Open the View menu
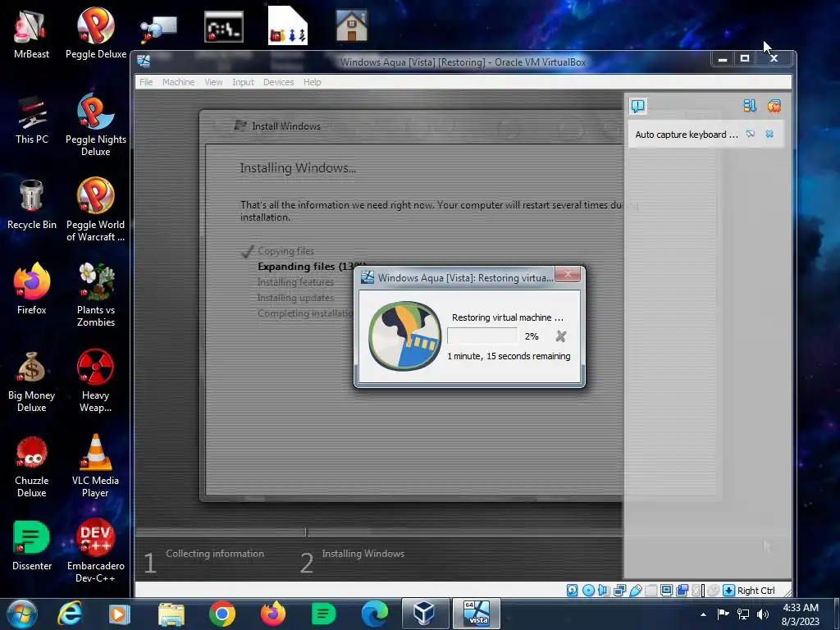Screen dimensions: 840x630 click(213, 82)
